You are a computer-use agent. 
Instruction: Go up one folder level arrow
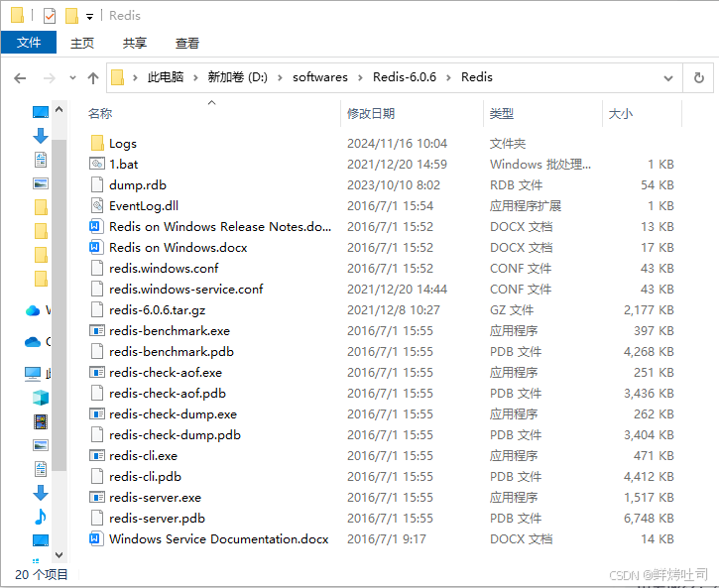pos(93,78)
